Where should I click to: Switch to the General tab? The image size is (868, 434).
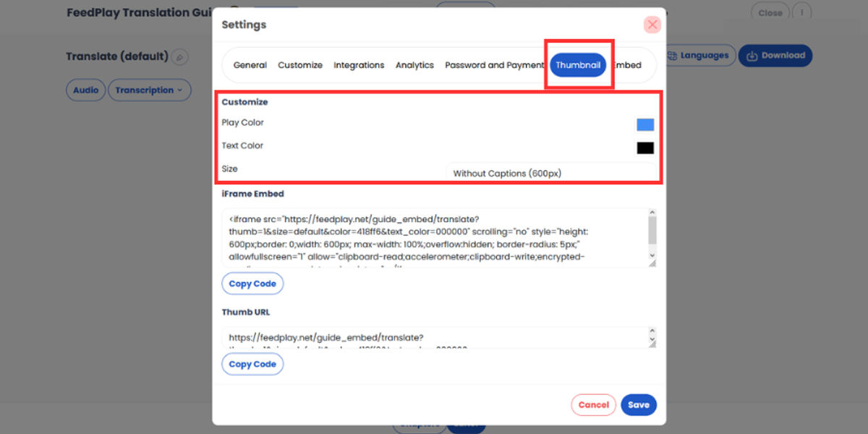pos(250,65)
